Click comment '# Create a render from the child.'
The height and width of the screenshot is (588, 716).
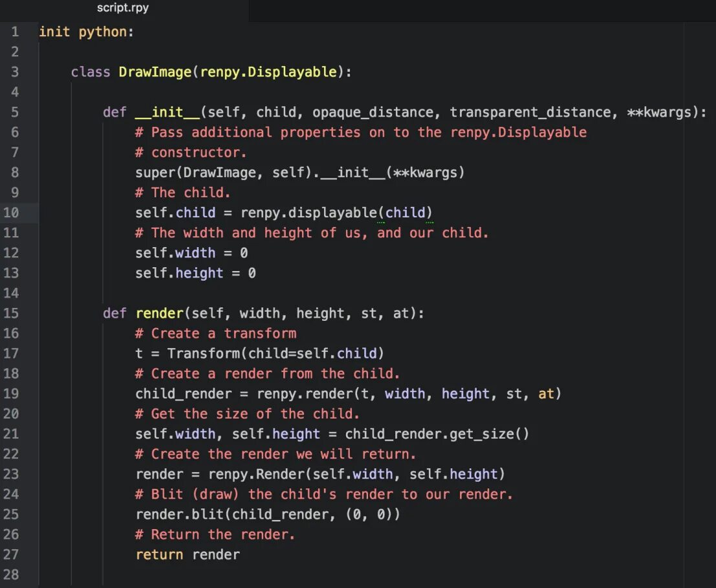[268, 373]
